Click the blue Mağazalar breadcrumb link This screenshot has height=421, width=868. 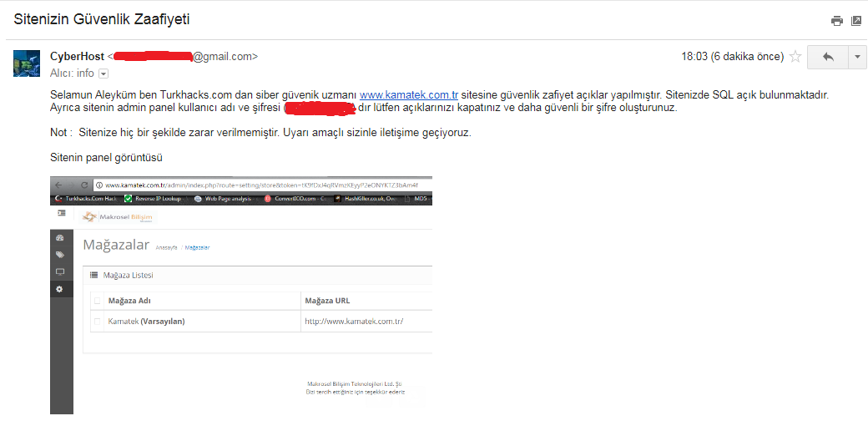click(197, 247)
